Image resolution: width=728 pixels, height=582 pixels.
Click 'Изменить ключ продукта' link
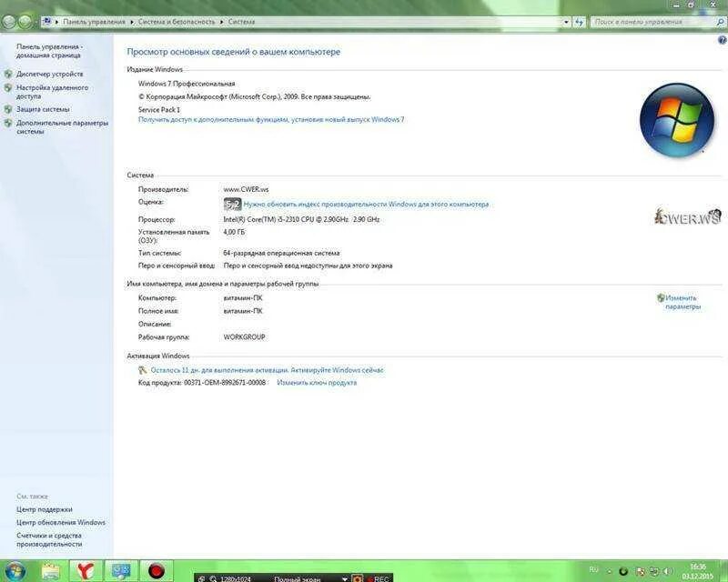tap(317, 383)
